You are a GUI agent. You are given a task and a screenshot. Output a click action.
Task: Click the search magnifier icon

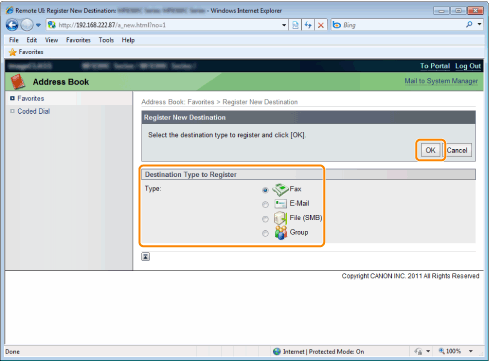tap(469, 24)
